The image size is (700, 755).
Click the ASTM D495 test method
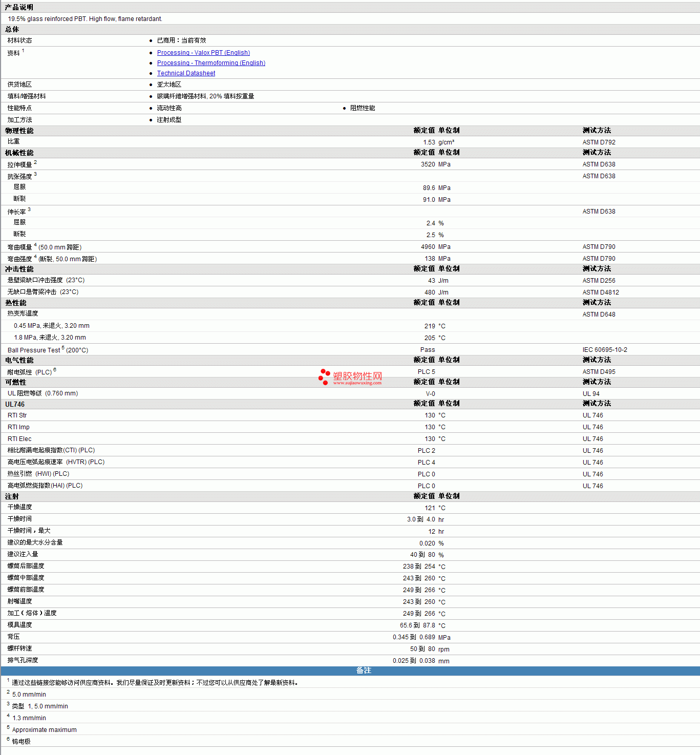point(599,372)
